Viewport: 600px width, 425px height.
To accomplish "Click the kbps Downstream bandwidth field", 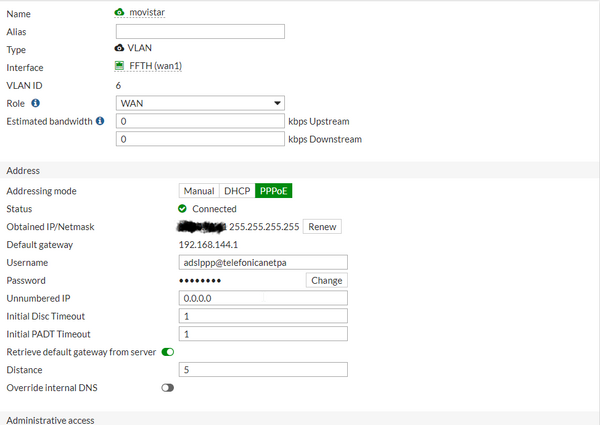I will pyautogui.click(x=201, y=139).
